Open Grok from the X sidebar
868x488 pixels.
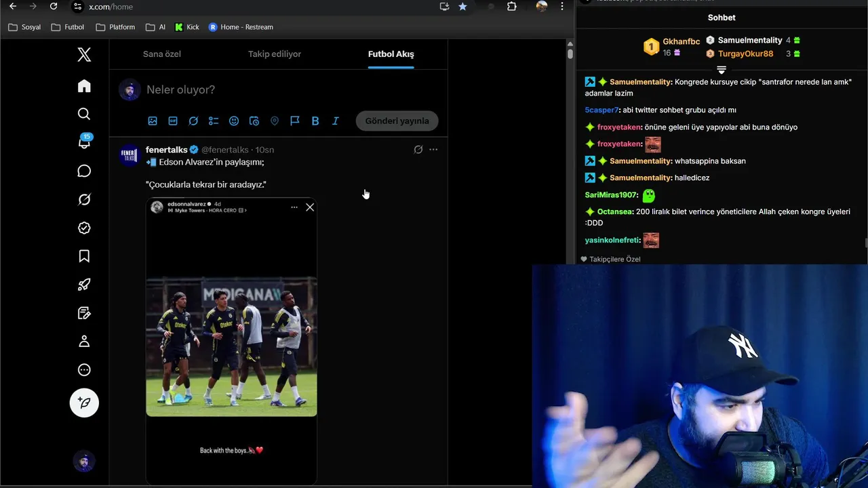(x=84, y=199)
